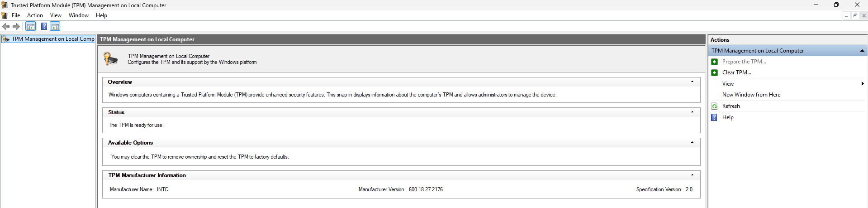Click Manufacturer Version 600.18.27.2176 value

pyautogui.click(x=426, y=189)
